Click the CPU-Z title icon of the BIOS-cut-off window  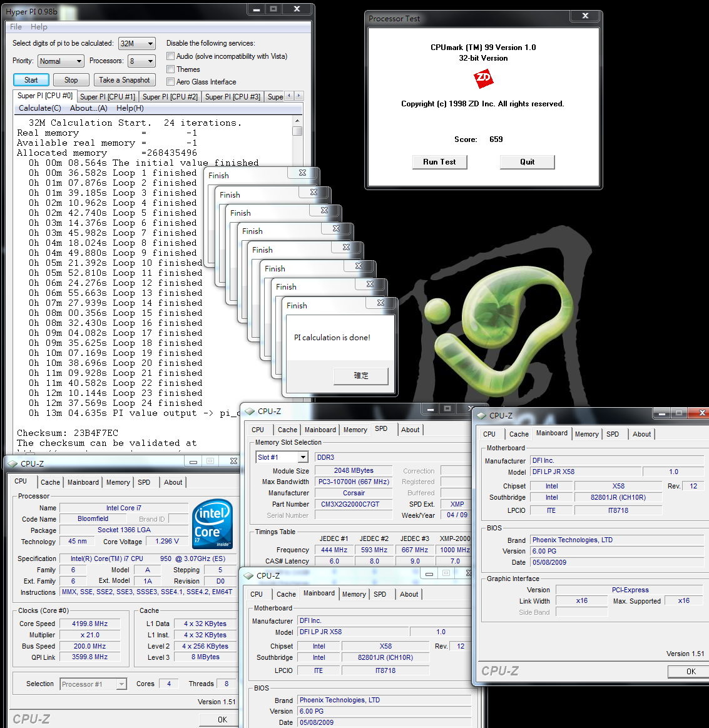(x=248, y=576)
